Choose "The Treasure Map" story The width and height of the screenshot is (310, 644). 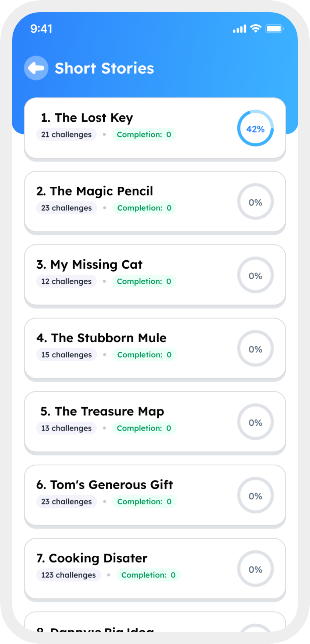pyautogui.click(x=102, y=411)
